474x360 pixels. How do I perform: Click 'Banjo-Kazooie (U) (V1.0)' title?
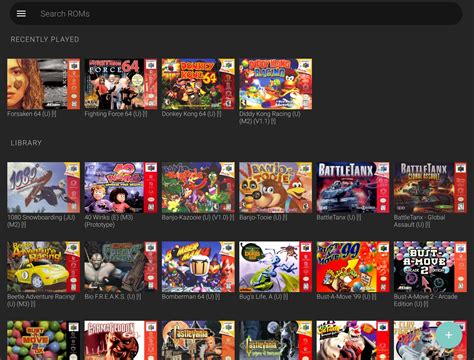[198, 218]
